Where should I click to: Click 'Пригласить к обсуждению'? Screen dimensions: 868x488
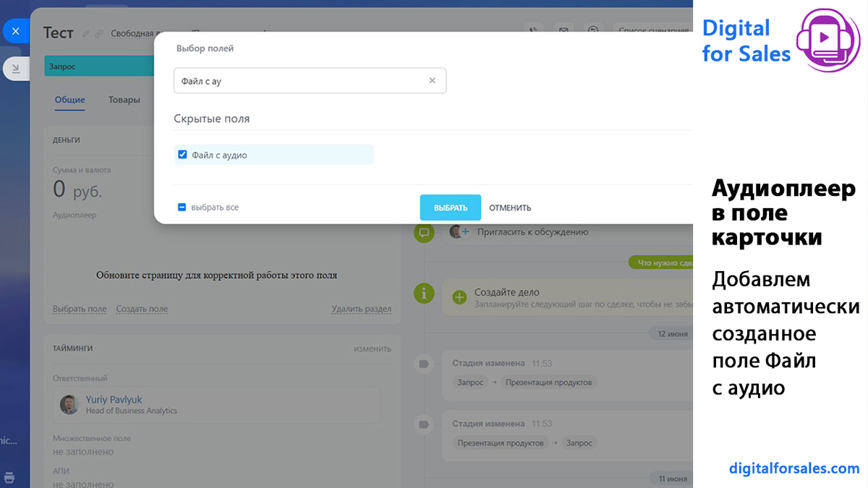[x=532, y=232]
